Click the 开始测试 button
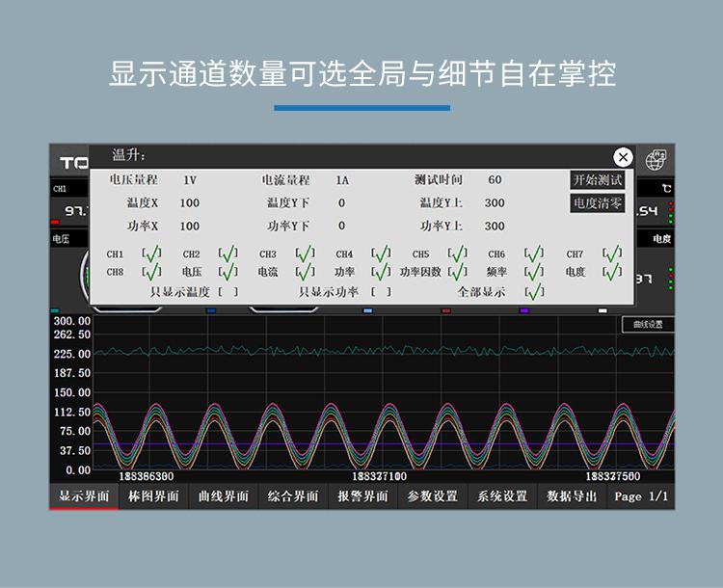The image size is (723, 588). pyautogui.click(x=597, y=180)
